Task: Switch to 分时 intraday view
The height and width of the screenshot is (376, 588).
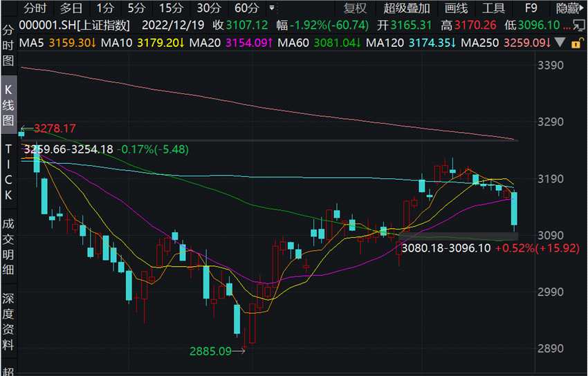Action: tap(35, 8)
